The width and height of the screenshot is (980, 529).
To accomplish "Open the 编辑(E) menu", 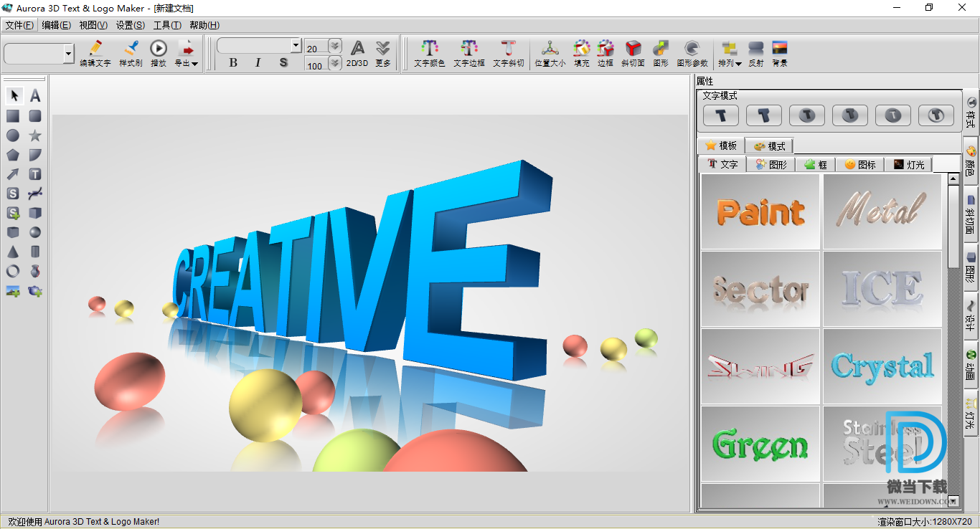I will coord(56,25).
